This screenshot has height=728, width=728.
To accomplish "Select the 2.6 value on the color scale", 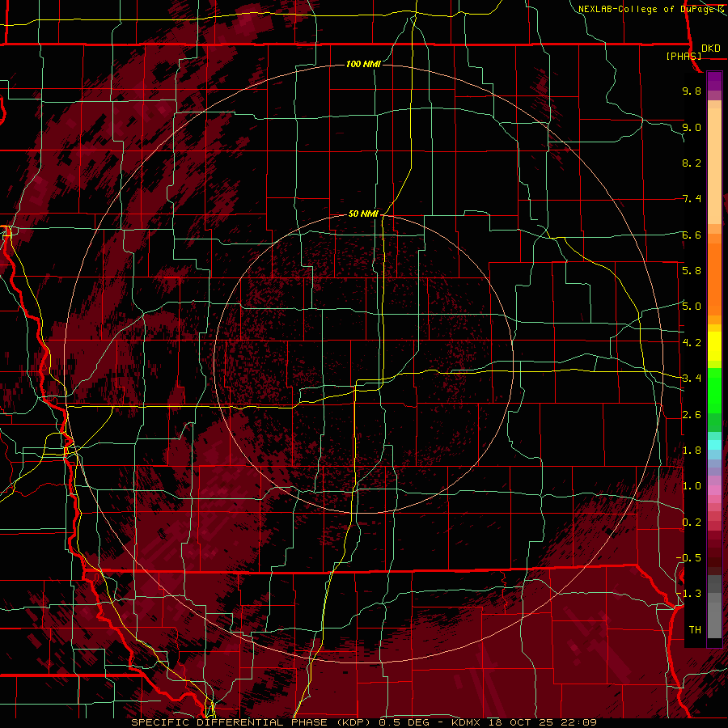I will [x=692, y=414].
